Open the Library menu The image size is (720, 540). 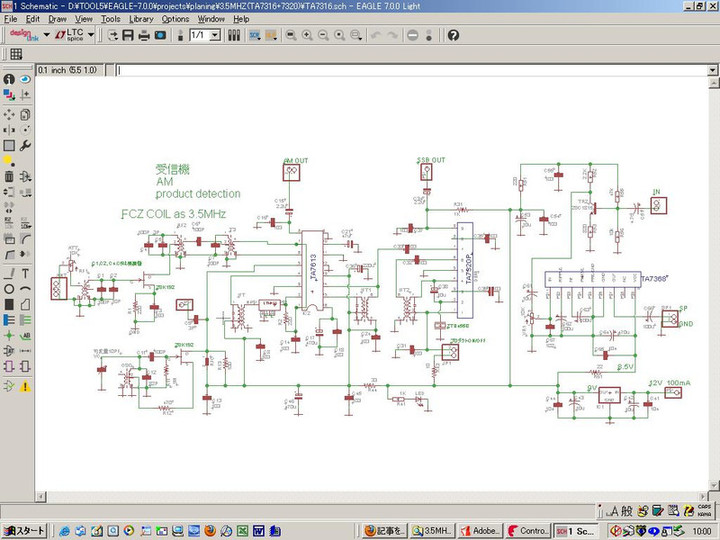[141, 19]
